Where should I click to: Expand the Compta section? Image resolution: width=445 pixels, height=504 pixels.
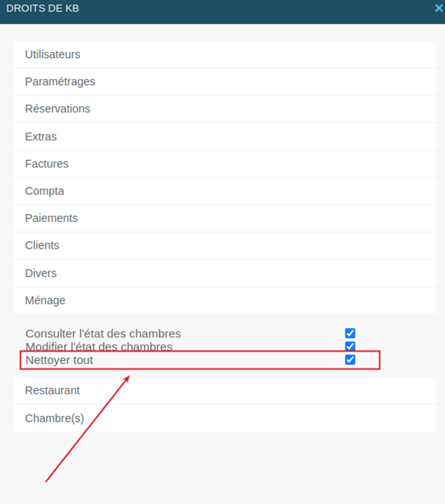pos(225,191)
